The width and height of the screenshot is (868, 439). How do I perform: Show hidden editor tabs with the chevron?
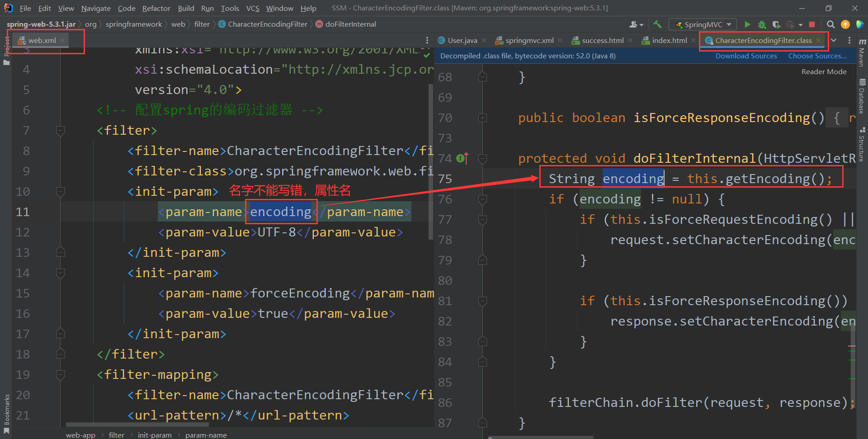[834, 40]
